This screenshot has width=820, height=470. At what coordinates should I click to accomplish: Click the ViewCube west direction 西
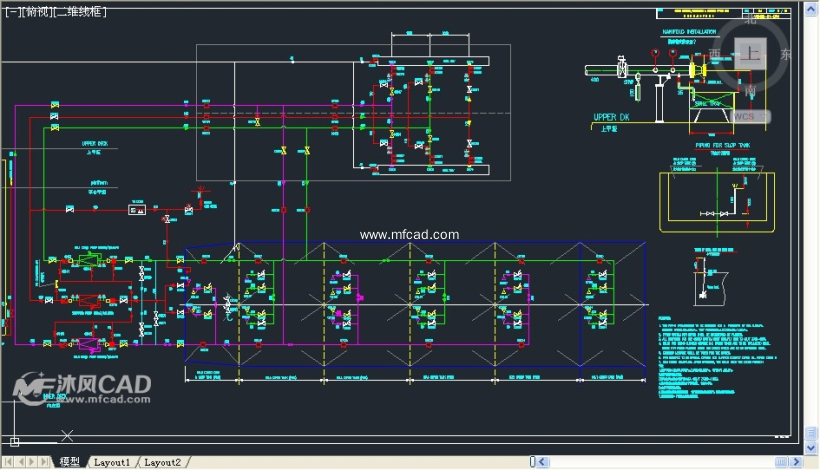714,54
